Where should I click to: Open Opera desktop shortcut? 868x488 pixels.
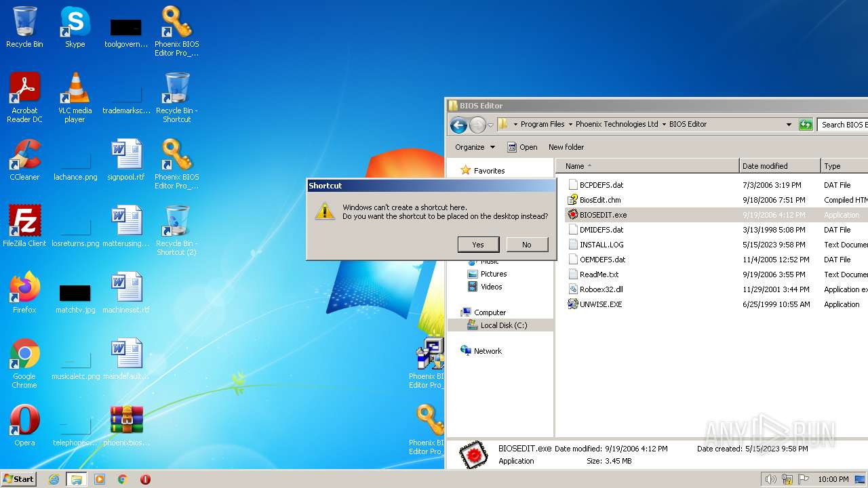pyautogui.click(x=24, y=426)
